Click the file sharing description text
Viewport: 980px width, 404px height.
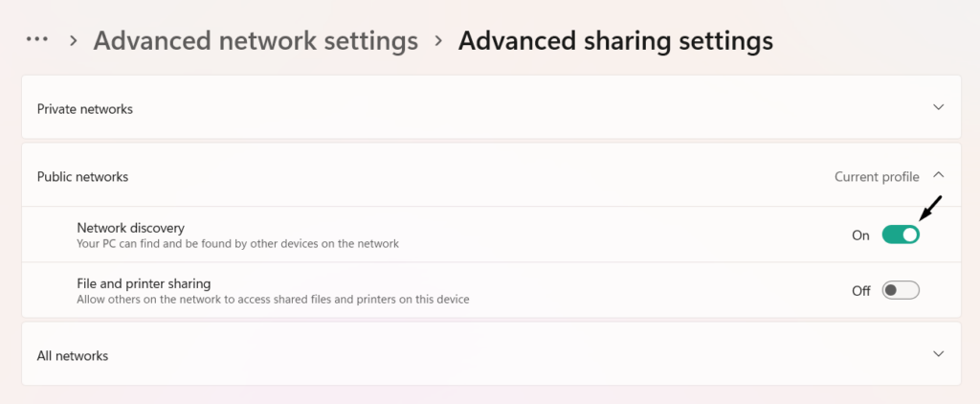point(273,300)
